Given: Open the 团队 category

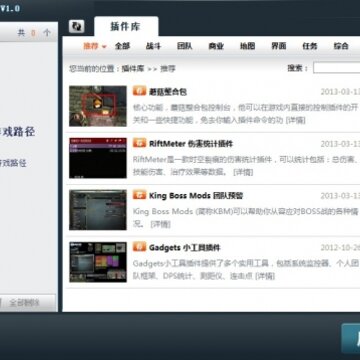Looking at the screenshot, I should pos(185,46).
